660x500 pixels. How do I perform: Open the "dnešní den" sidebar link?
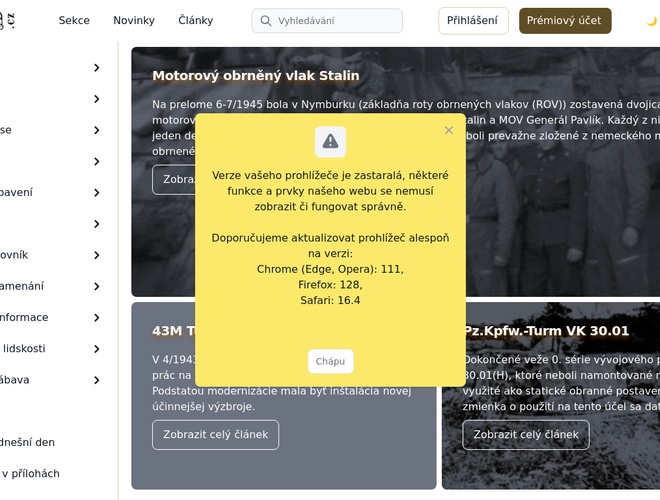tap(28, 442)
